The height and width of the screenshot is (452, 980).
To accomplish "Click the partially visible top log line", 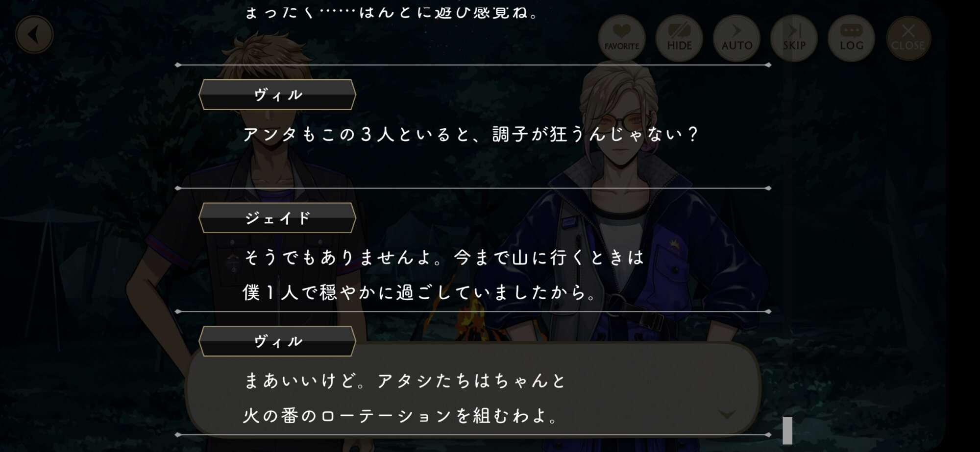I will (x=392, y=12).
